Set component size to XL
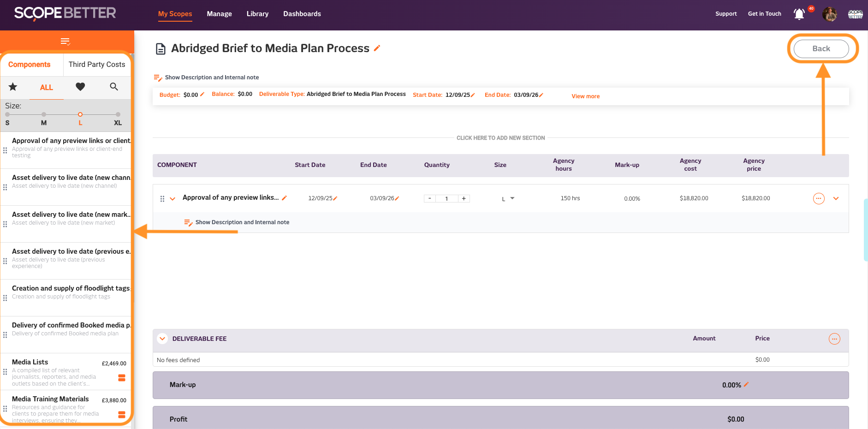868x429 pixels. click(x=118, y=114)
